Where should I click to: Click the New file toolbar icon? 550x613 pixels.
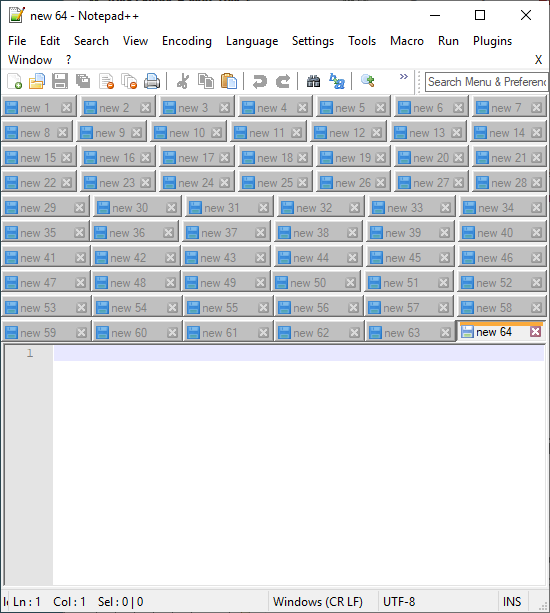coord(14,81)
